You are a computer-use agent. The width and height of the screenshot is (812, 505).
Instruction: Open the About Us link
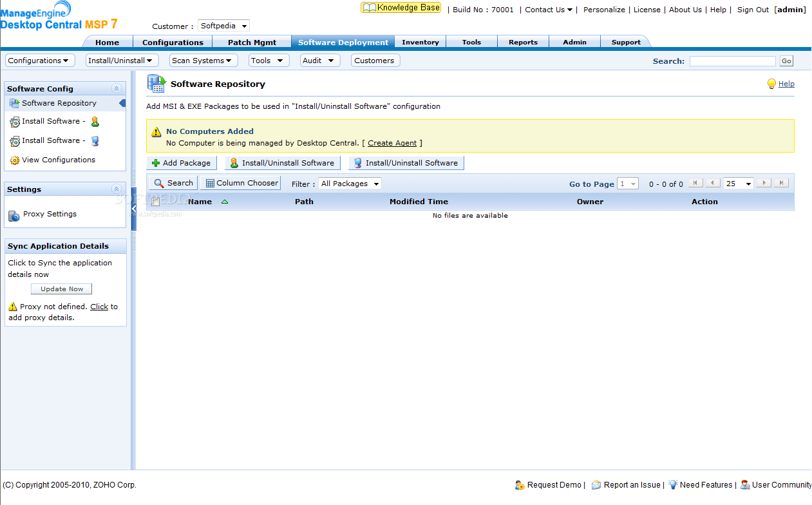pos(685,10)
